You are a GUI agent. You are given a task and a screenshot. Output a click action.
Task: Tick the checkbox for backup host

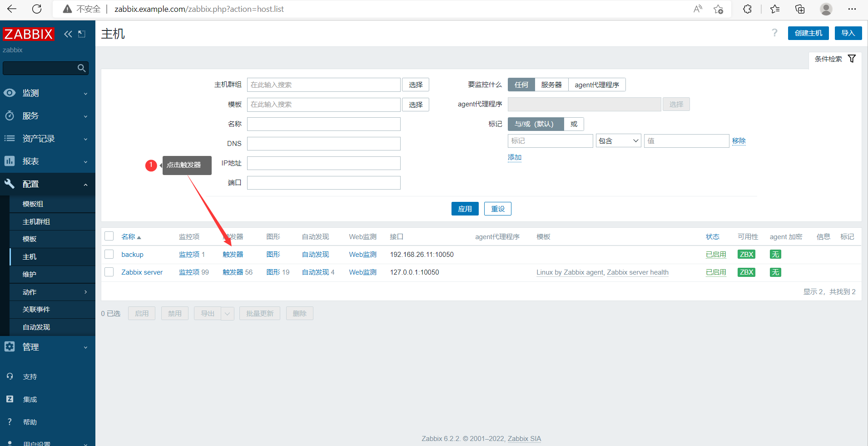tap(109, 254)
